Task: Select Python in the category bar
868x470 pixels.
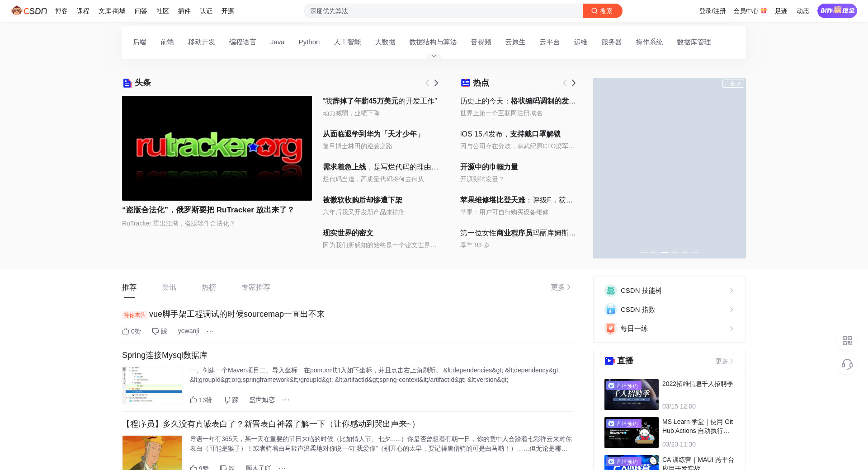Action: click(x=309, y=42)
